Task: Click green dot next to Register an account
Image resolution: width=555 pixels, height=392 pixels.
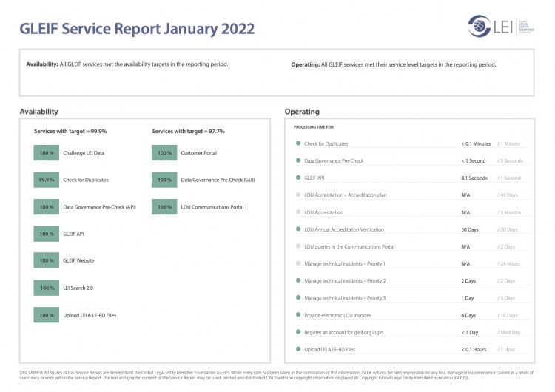Action: [x=298, y=332]
